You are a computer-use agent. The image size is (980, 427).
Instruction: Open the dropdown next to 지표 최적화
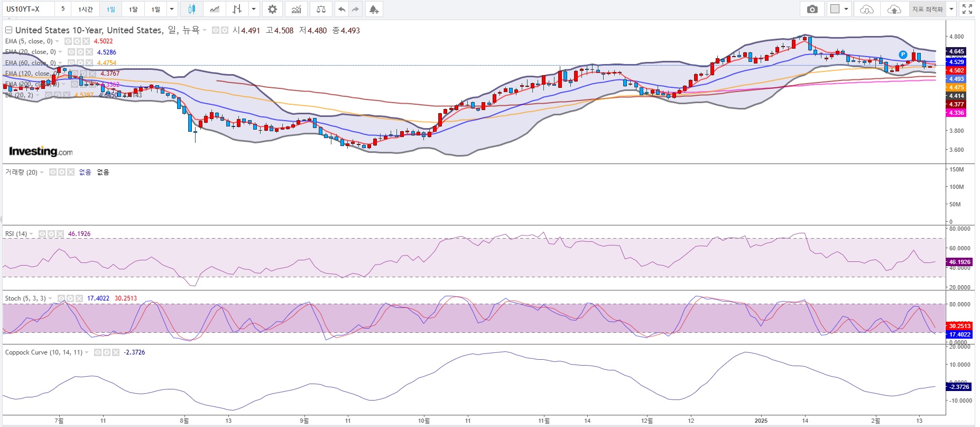click(x=951, y=9)
